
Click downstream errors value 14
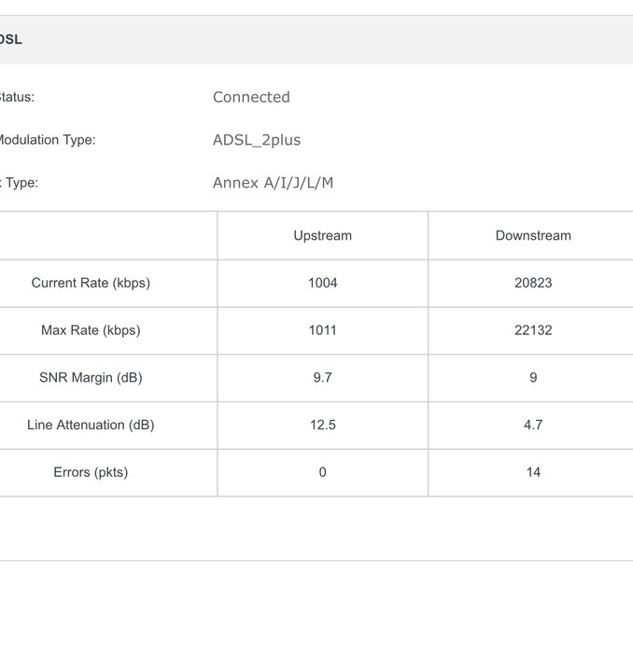pos(533,472)
